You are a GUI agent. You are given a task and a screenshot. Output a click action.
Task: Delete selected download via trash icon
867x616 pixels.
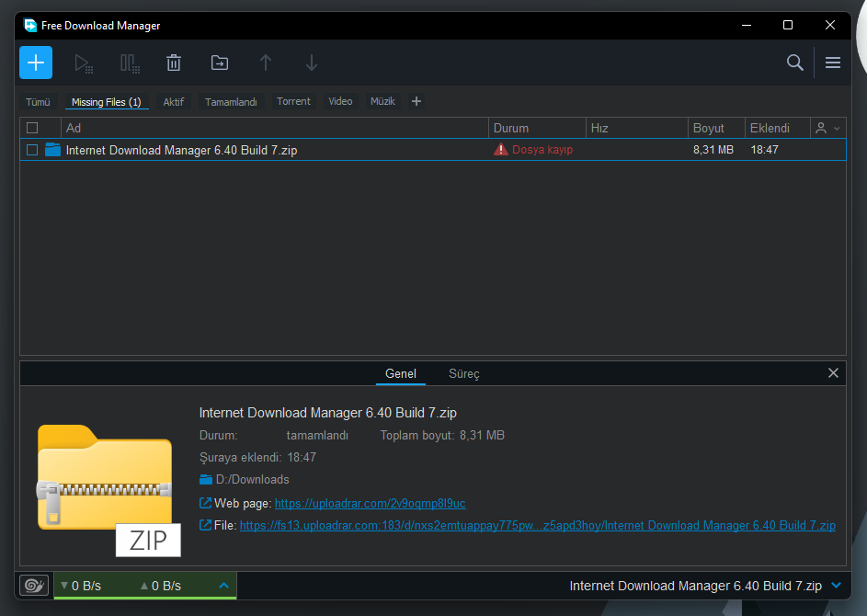(174, 63)
